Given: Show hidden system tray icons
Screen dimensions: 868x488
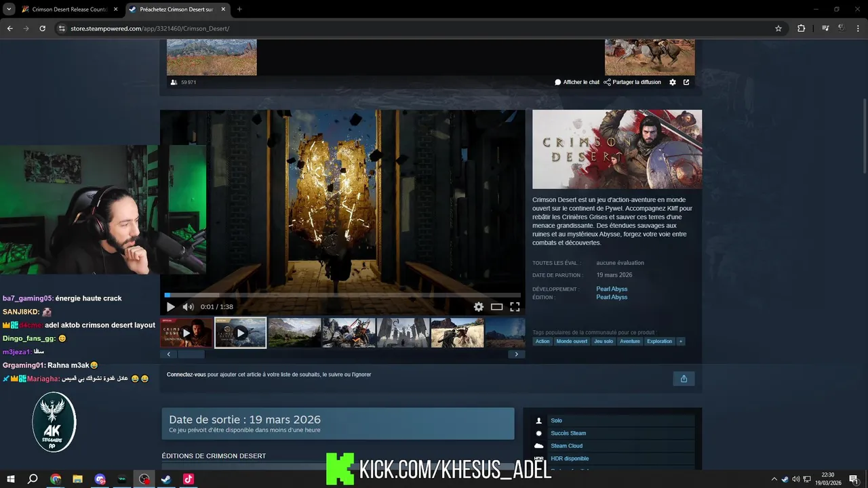Looking at the screenshot, I should (774, 479).
